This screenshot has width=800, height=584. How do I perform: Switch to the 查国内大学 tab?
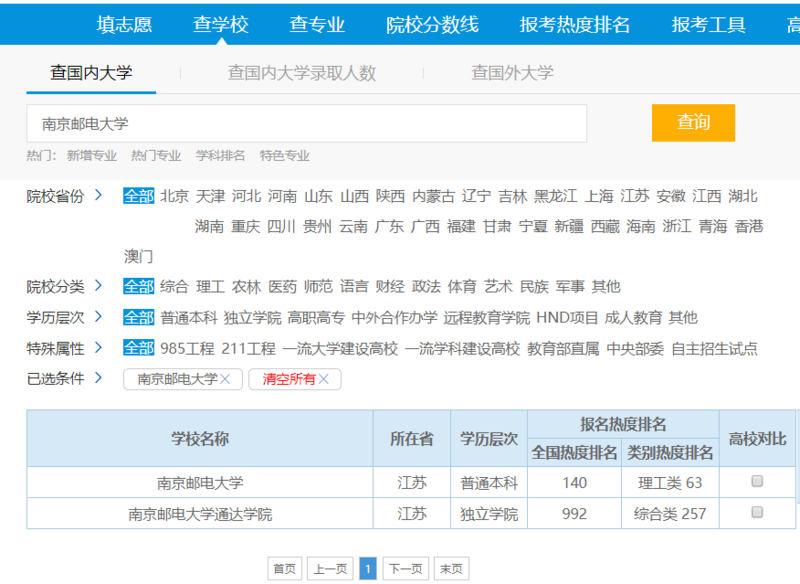91,72
